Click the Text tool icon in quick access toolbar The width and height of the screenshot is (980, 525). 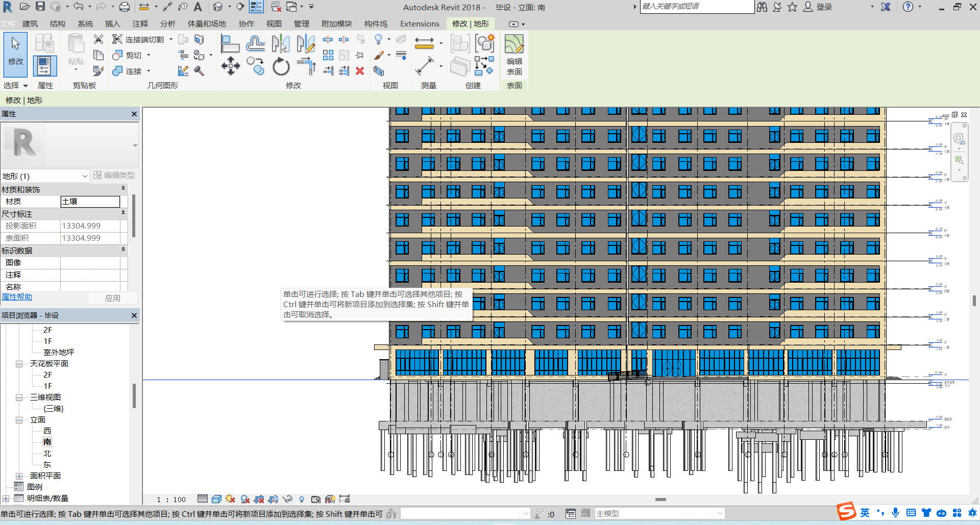198,7
